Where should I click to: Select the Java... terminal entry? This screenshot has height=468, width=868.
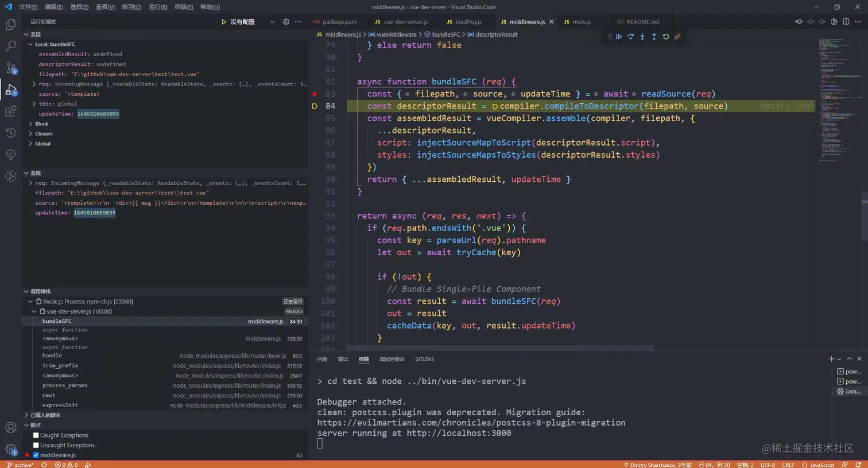pyautogui.click(x=848, y=391)
